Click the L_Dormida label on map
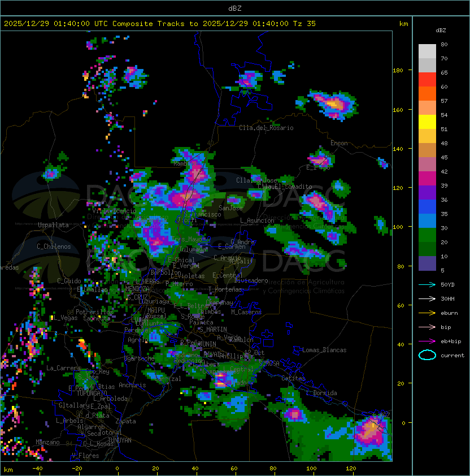Image resolution: width=470 pixels, height=476 pixels. [321, 393]
